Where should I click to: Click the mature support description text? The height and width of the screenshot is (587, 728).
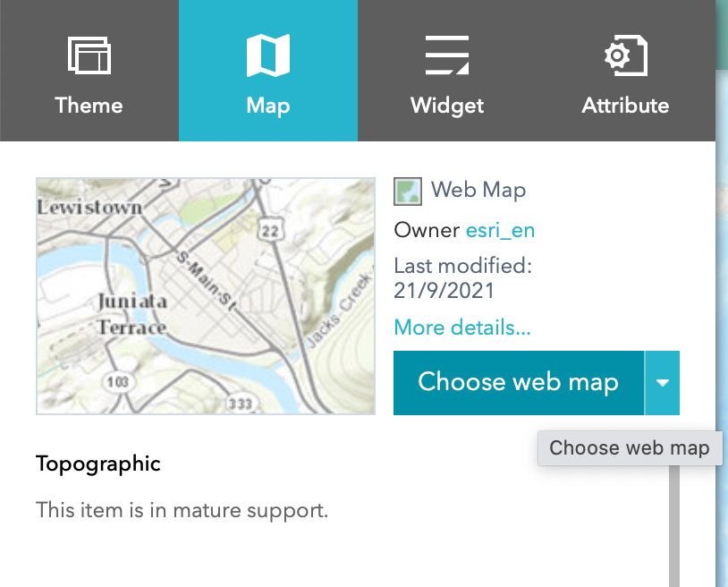[182, 512]
